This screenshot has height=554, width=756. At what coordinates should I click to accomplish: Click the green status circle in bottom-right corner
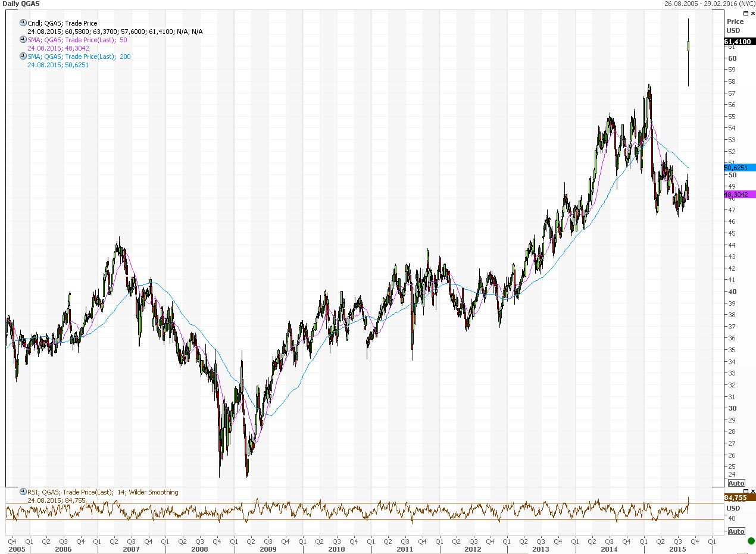(x=751, y=541)
